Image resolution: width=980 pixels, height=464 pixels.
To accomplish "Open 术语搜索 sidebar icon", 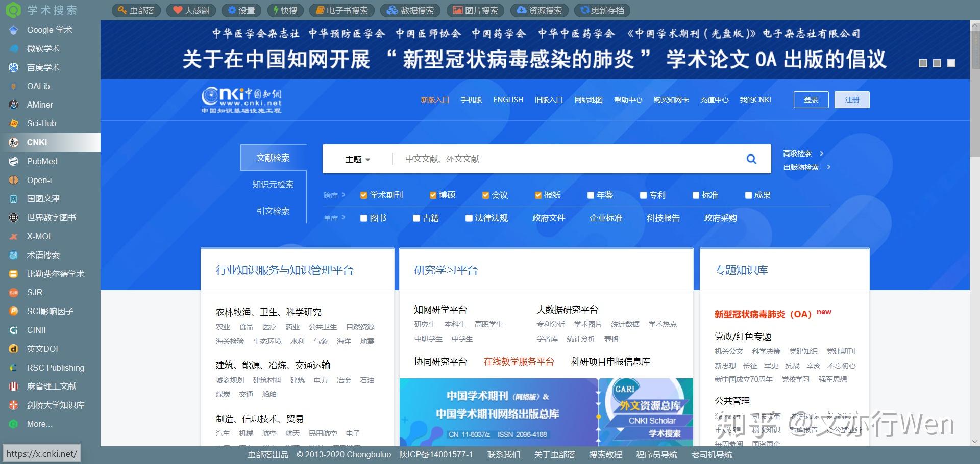I will [x=14, y=255].
